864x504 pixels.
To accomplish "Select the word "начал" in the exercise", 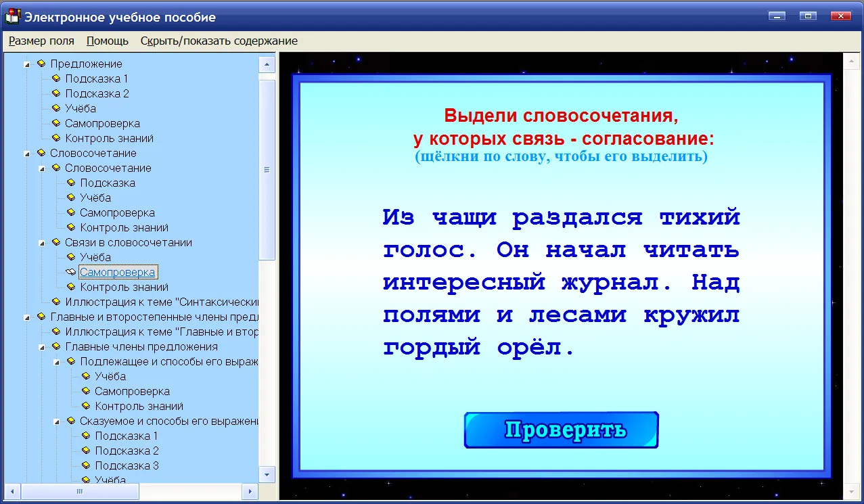I will [x=586, y=250].
